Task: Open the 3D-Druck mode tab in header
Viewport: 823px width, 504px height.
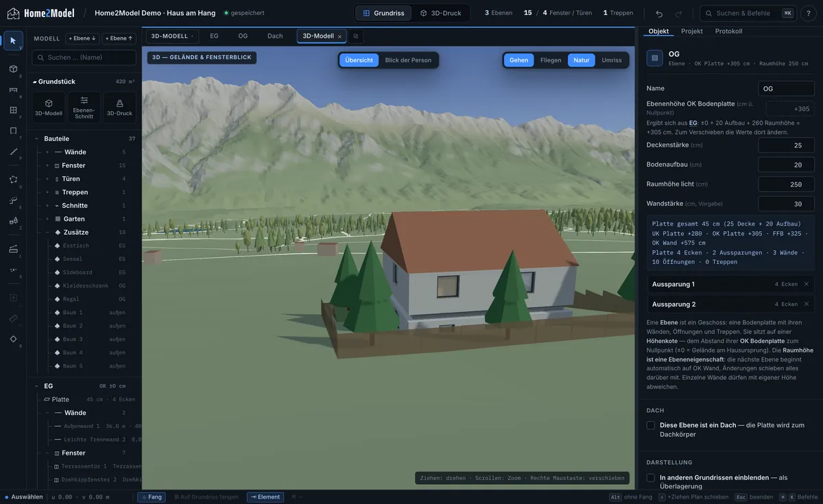Action: tap(441, 13)
